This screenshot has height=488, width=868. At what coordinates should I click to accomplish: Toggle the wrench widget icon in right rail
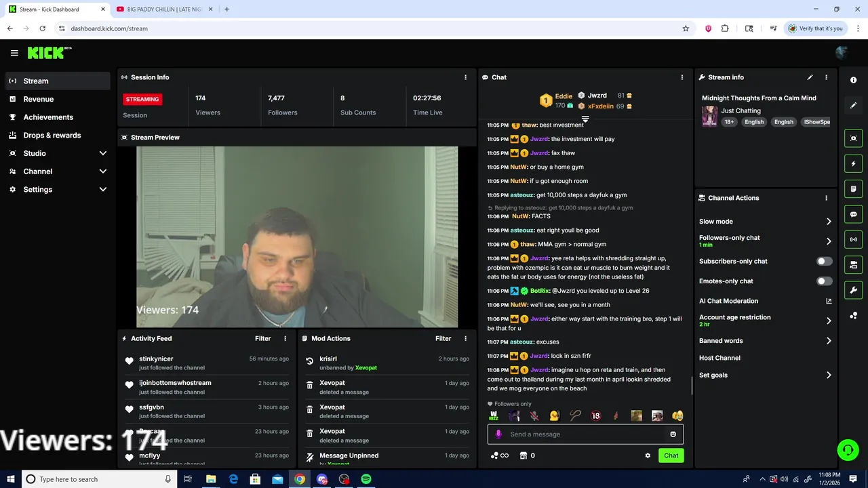(x=853, y=290)
